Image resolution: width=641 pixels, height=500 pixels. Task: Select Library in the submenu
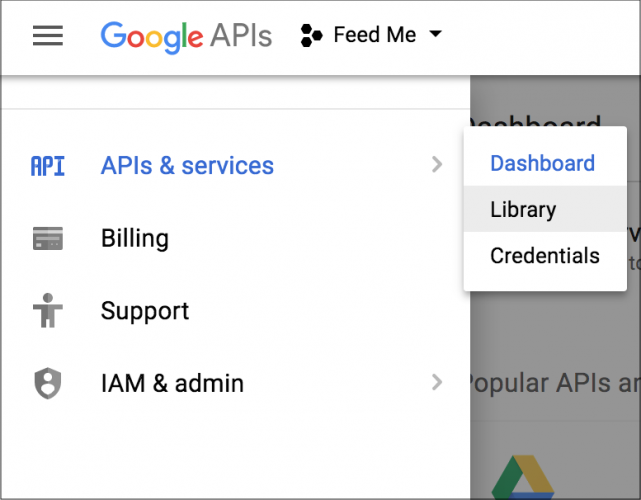(x=545, y=209)
